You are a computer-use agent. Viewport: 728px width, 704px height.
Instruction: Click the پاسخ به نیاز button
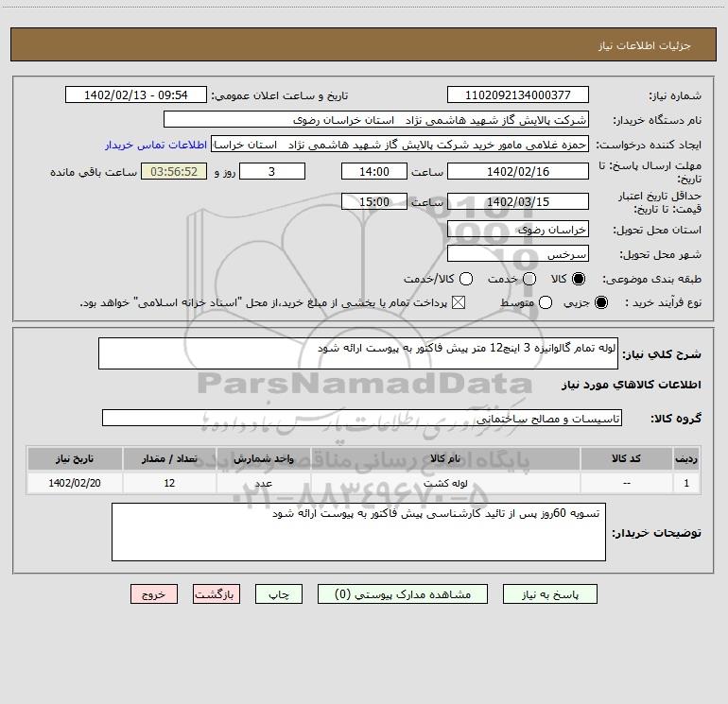pyautogui.click(x=550, y=594)
